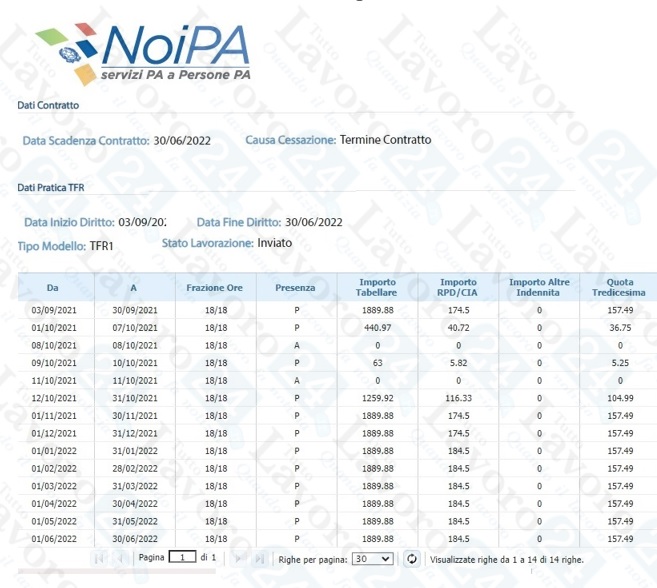Select the row starting 08/10/2021
The image size is (657, 588).
point(337,345)
